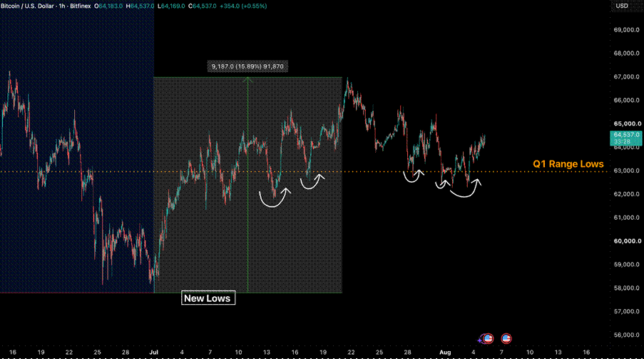This screenshot has width=644, height=359.
Task: Click the 56,000.0 price axis label
Action: coord(626,335)
